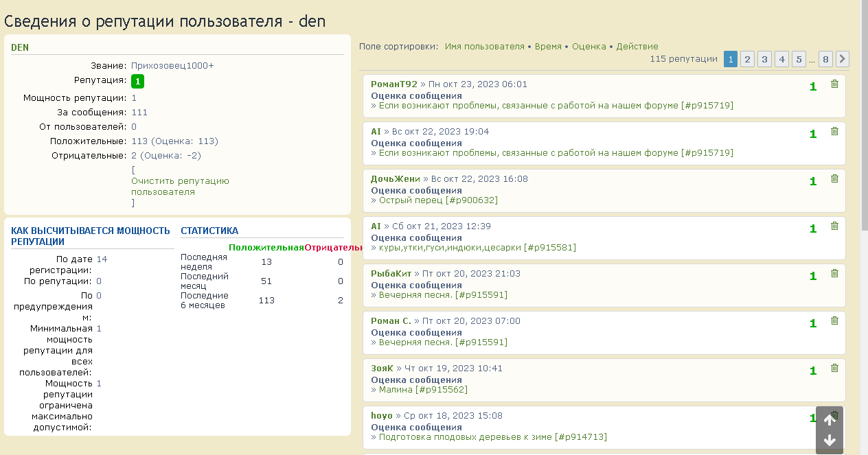868x455 pixels.
Task: Click the scroll-to-bottom arrow icon
Action: point(829,441)
